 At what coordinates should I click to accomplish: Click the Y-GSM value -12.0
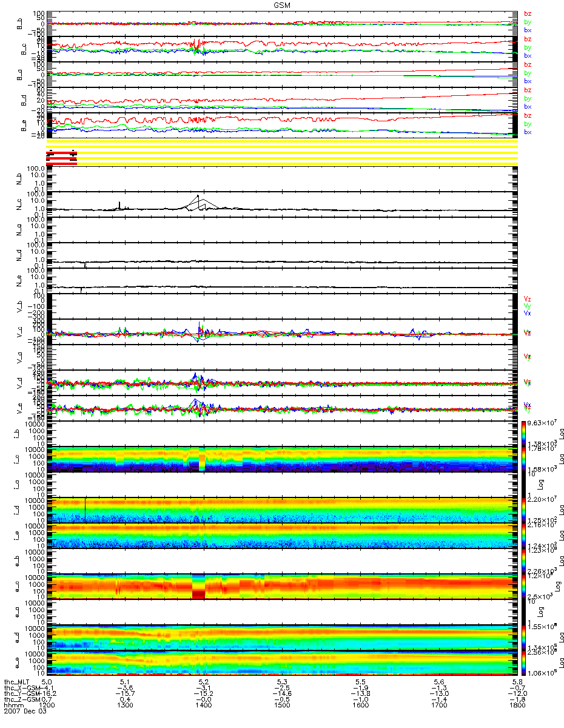tap(517, 694)
